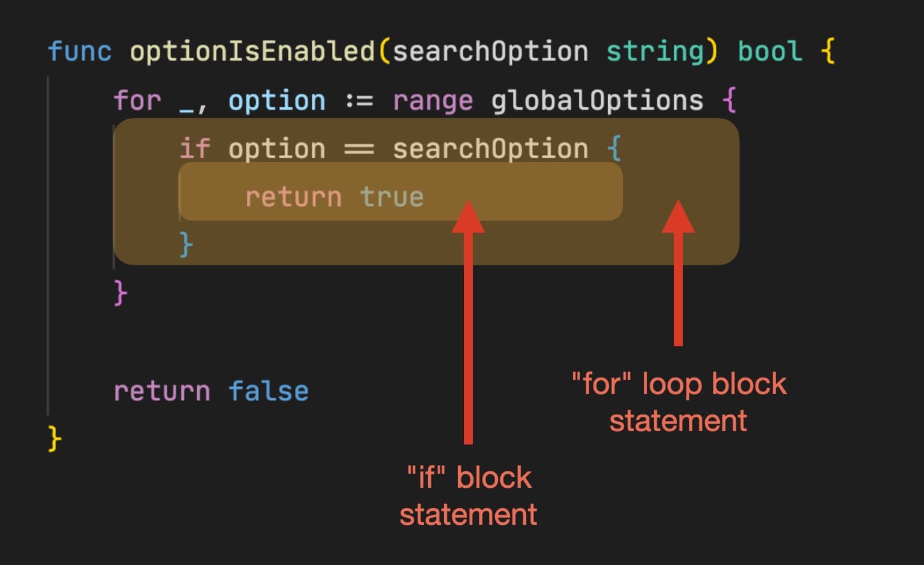This screenshot has height=565, width=924.
Task: Select the optionIsEnabled function name
Action: [x=253, y=51]
